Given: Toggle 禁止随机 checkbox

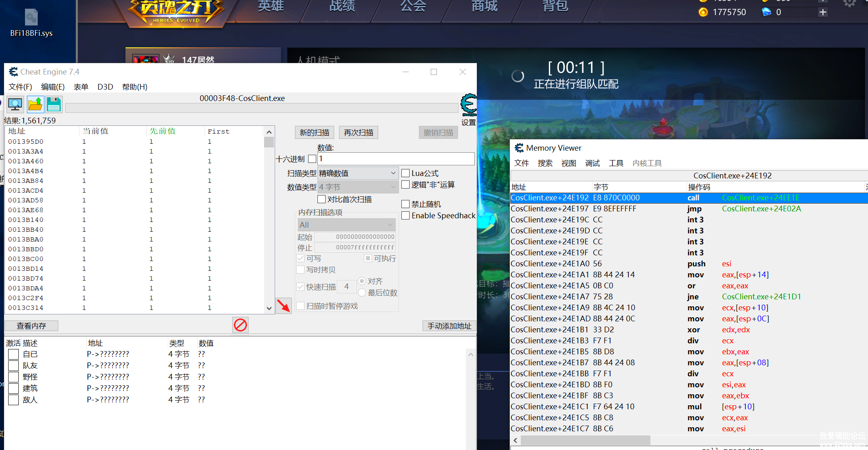Looking at the screenshot, I should 405,204.
